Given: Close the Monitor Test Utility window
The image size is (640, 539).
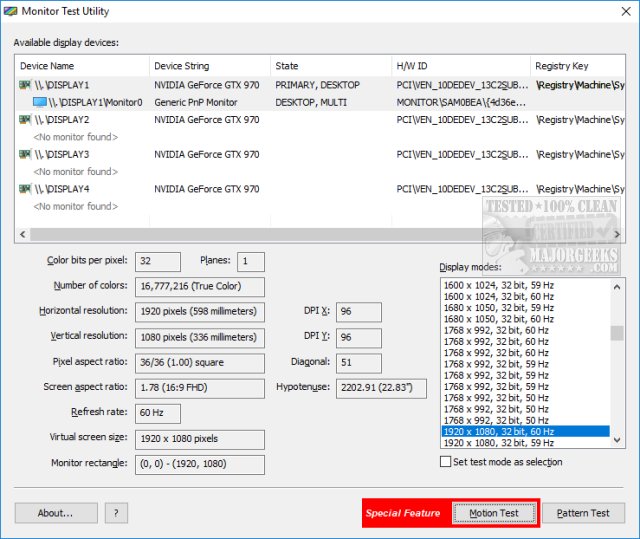Looking at the screenshot, I should click(626, 11).
